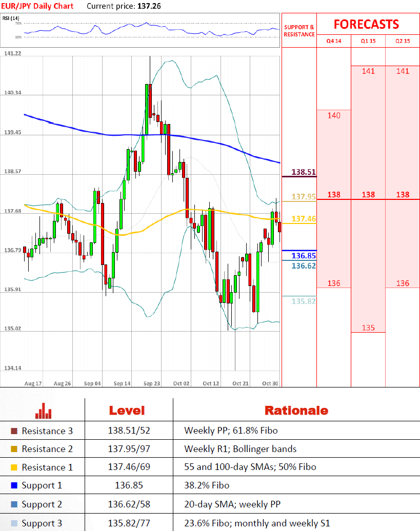Click the 141.22 y-axis price label

point(12,53)
